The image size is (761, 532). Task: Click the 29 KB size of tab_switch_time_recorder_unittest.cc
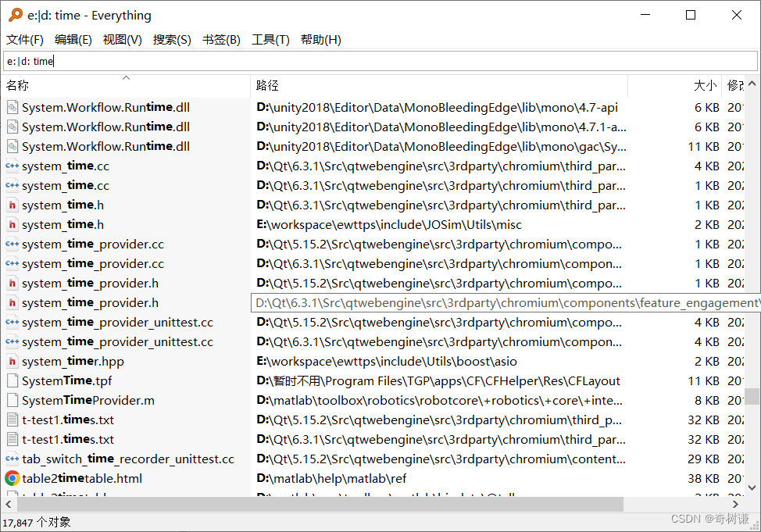tap(703, 459)
